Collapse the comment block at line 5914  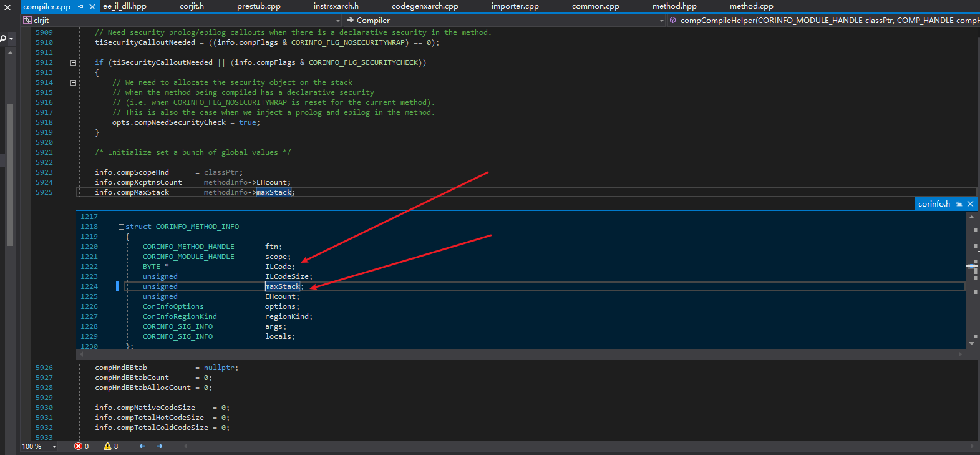coord(73,82)
